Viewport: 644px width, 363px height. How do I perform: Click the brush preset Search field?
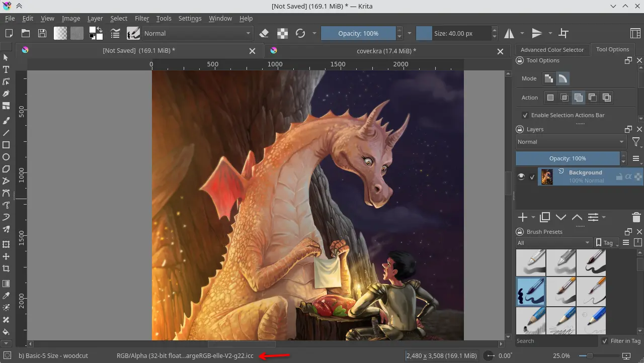pos(557,341)
